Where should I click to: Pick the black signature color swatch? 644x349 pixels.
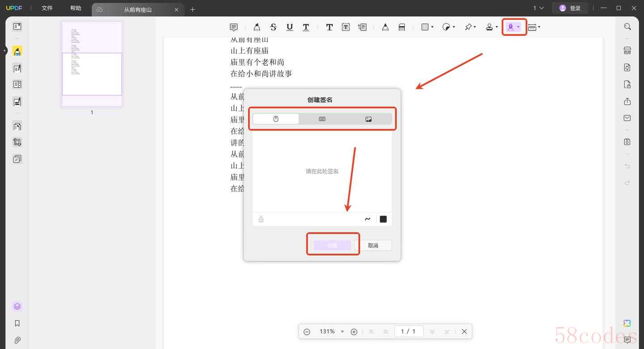pyautogui.click(x=383, y=219)
